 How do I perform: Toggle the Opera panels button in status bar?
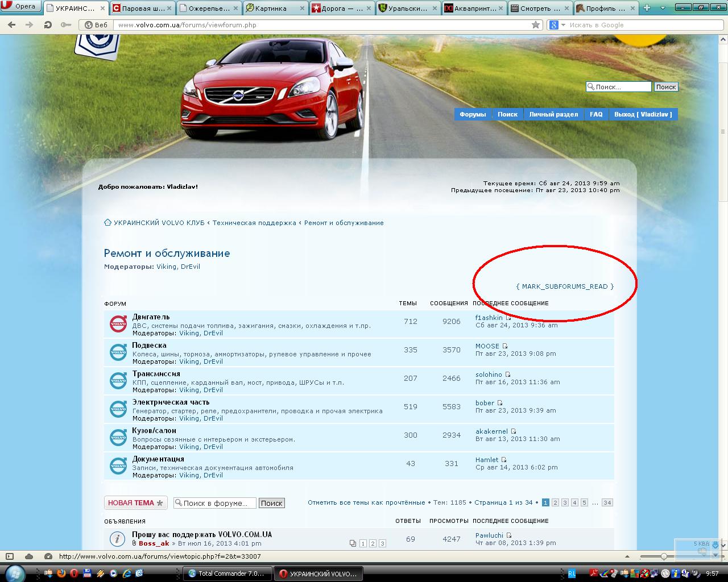(x=10, y=556)
